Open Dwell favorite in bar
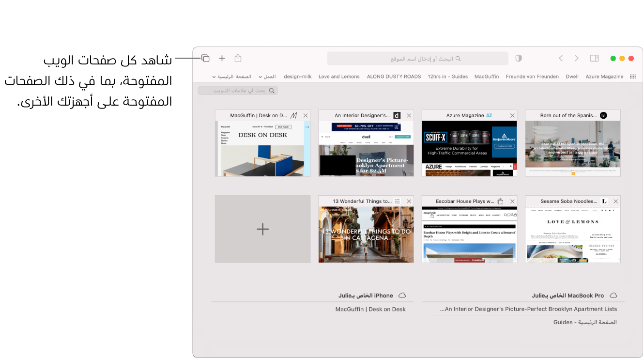The height and width of the screenshot is (358, 644). click(x=572, y=77)
